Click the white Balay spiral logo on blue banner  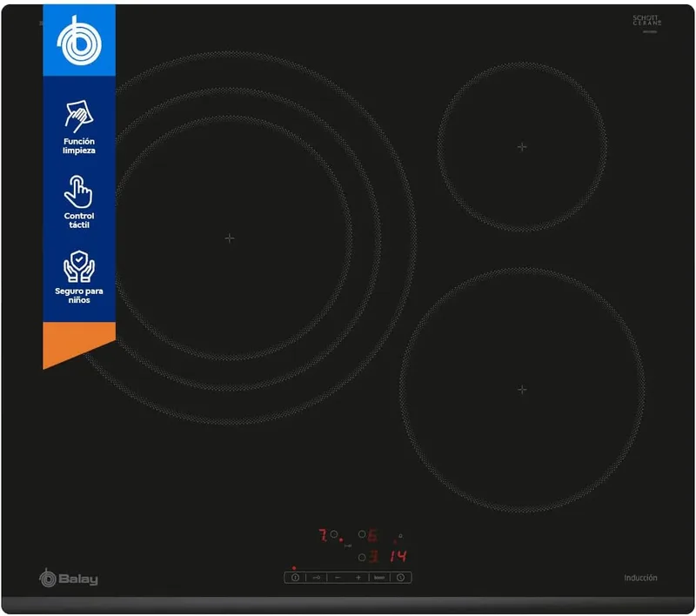pyautogui.click(x=79, y=41)
